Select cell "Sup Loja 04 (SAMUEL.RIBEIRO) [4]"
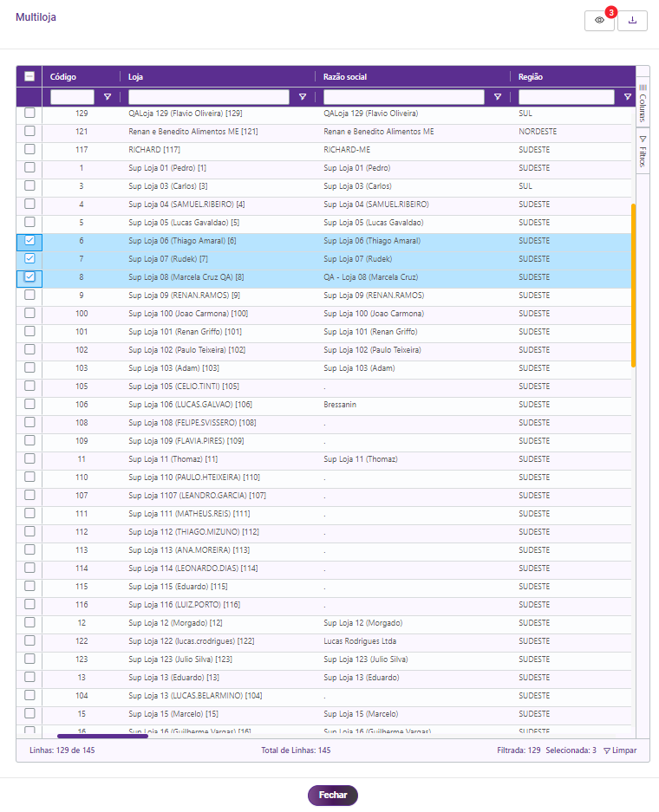The width and height of the screenshot is (659, 812). (x=186, y=204)
